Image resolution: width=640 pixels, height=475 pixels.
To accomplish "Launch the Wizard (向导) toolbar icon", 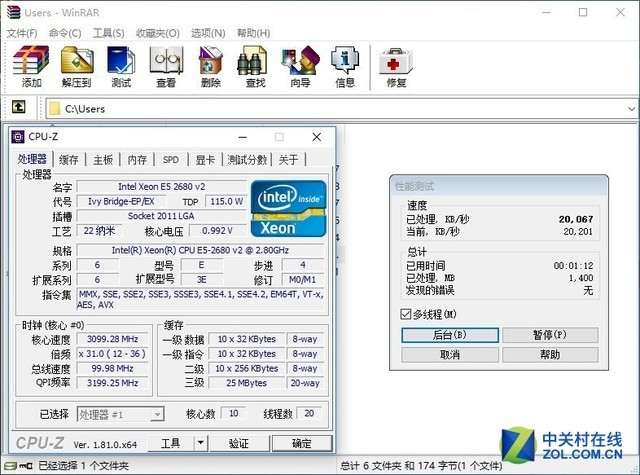I will click(x=300, y=60).
